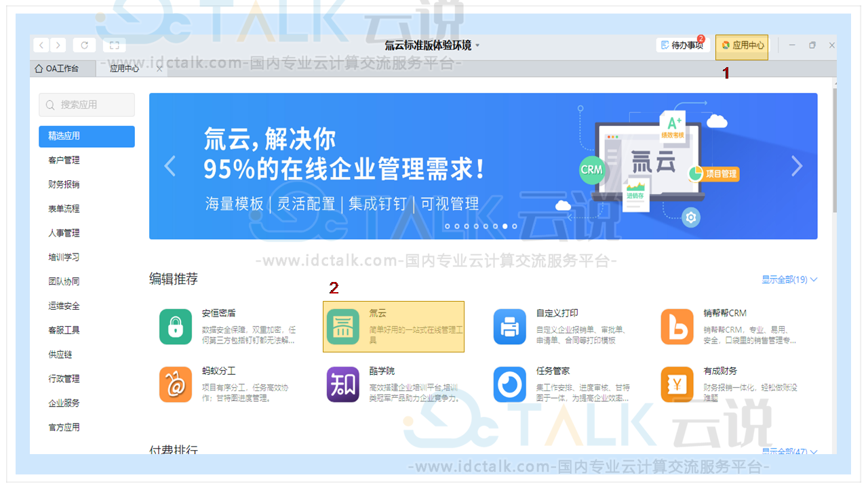Open the 应用中心 button in top bar
This screenshot has height=488, width=868.
(742, 45)
